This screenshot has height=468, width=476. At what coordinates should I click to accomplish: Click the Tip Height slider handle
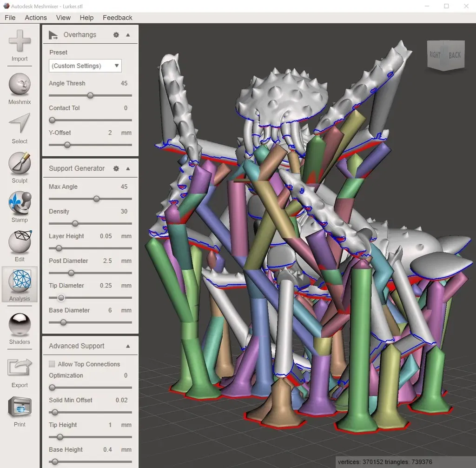(x=60, y=437)
